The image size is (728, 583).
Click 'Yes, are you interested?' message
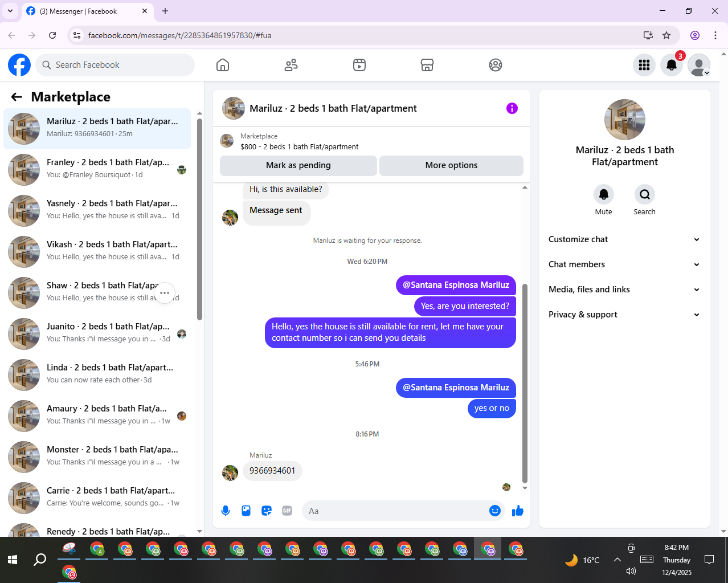pos(465,306)
